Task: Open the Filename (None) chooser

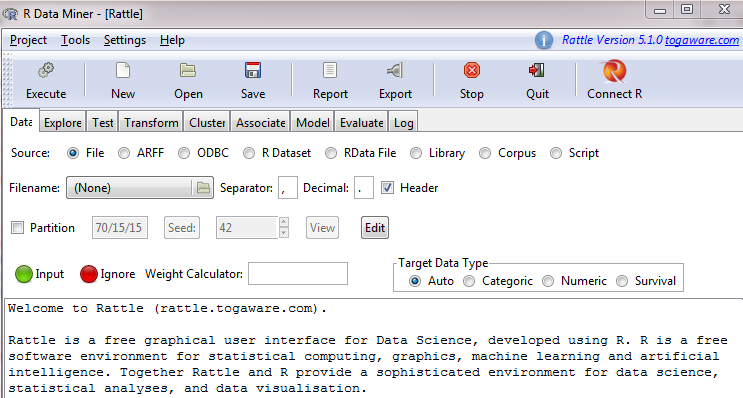Action: coord(140,188)
